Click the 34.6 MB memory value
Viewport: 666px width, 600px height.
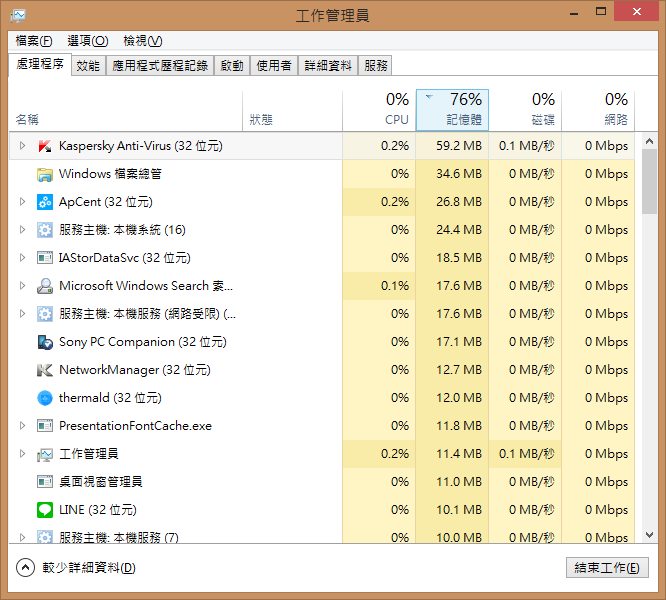click(459, 174)
